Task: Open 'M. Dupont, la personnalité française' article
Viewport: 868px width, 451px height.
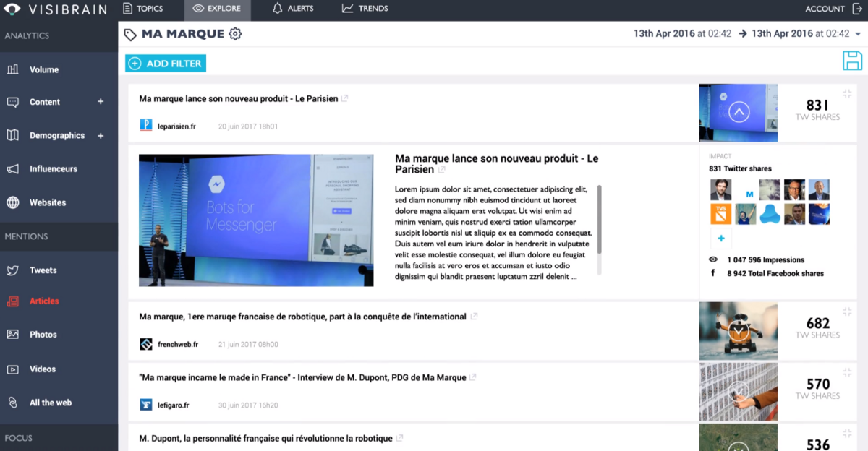Action: [265, 438]
